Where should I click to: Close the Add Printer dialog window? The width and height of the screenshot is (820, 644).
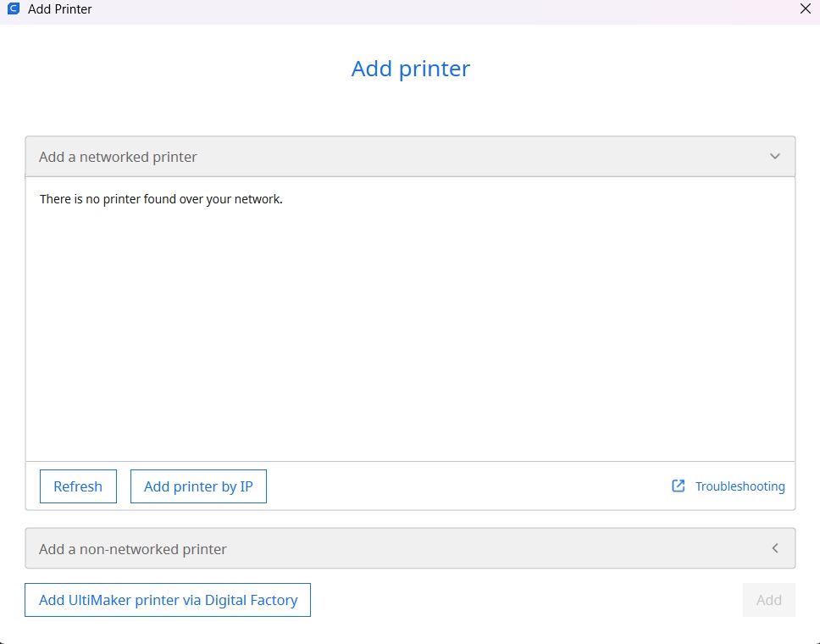[x=805, y=9]
